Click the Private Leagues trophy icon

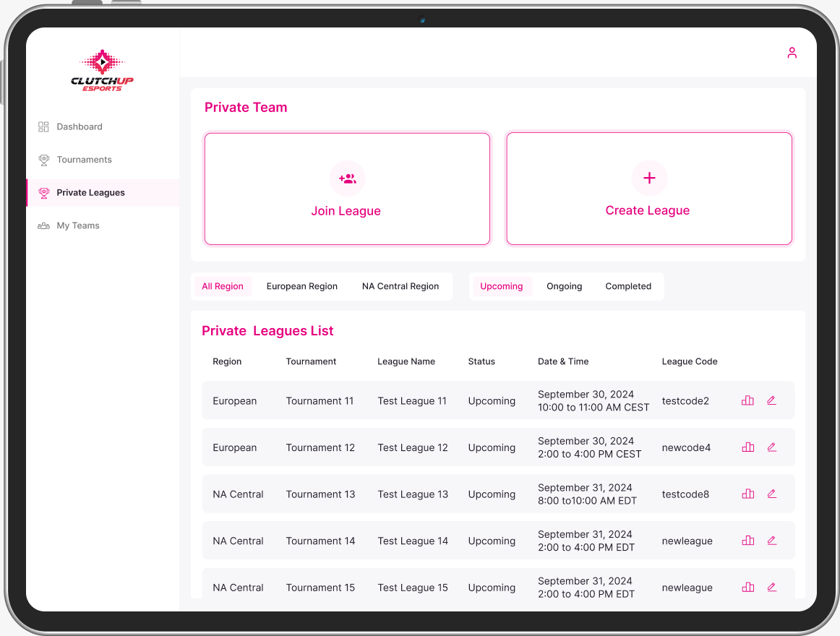pos(44,193)
